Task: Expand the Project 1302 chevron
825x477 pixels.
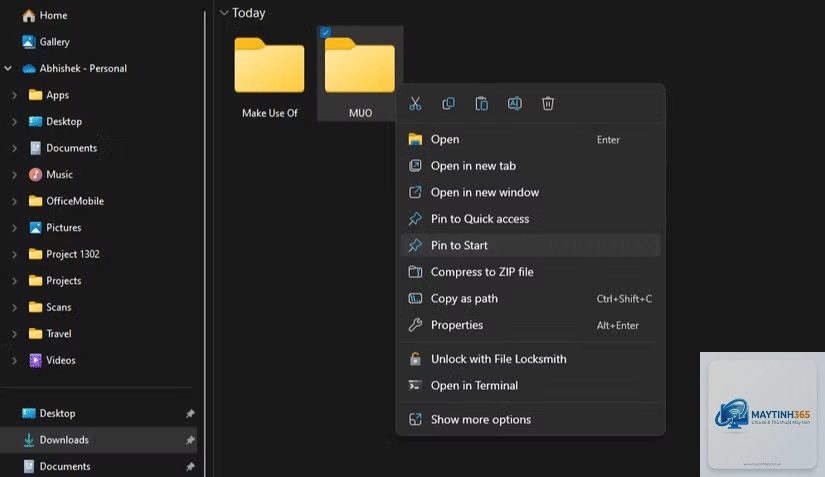Action: tap(15, 254)
